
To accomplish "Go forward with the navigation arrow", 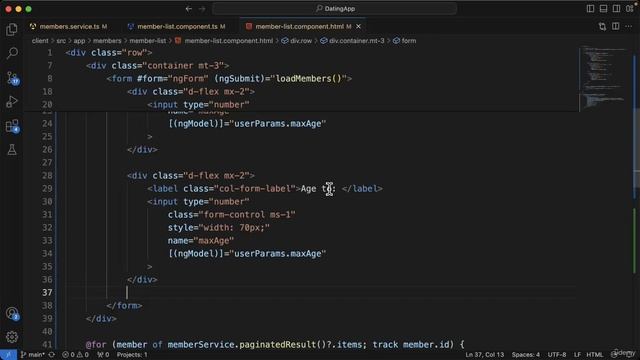I will point(202,9).
